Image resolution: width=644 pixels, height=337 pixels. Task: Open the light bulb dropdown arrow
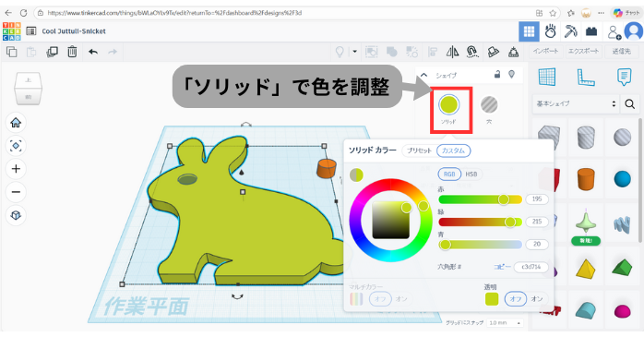[x=355, y=52]
